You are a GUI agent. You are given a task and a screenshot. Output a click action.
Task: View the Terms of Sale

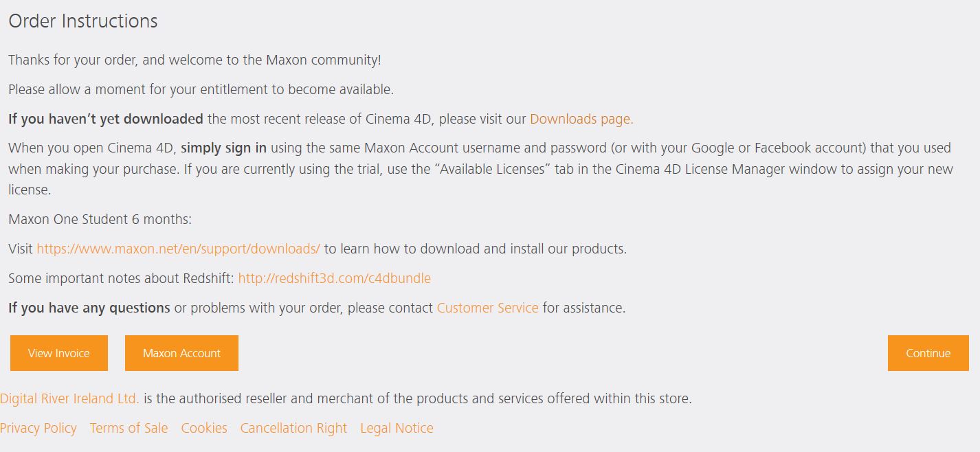129,428
